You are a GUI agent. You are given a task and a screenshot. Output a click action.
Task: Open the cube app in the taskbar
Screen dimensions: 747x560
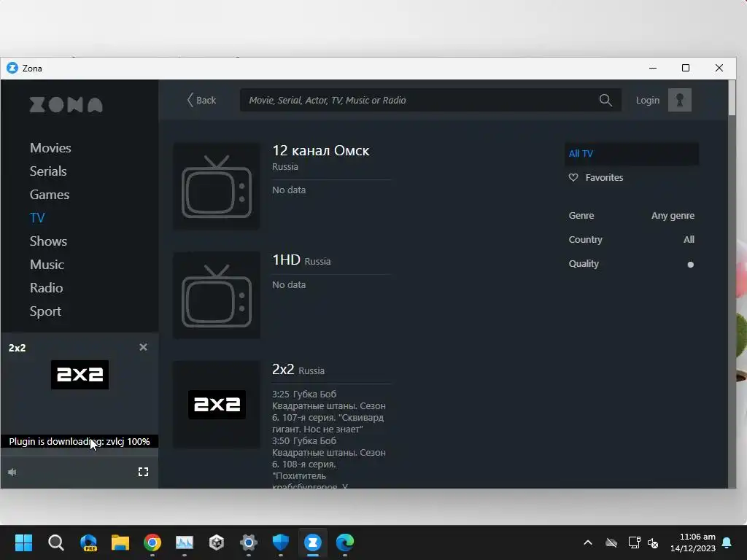217,542
